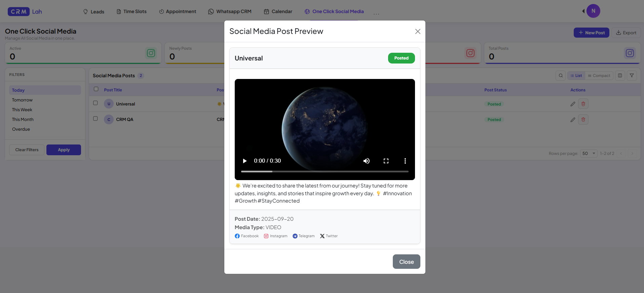Check the Universal post row checkbox
The image size is (644, 293).
[96, 103]
